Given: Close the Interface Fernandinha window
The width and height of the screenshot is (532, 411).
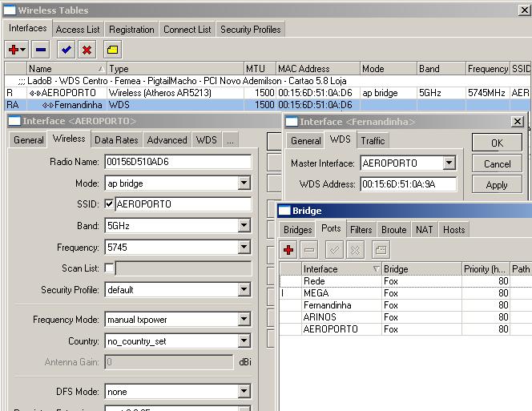Looking at the screenshot, I should 517,121.
